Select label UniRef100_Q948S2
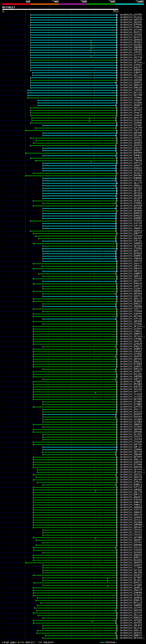This screenshot has height=644, width=146. 131,82
